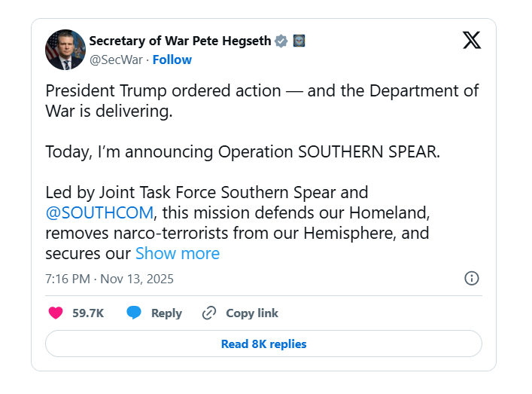Click the Secretary of War Pete Hegseth name
This screenshot has height=394, width=532.
point(180,41)
